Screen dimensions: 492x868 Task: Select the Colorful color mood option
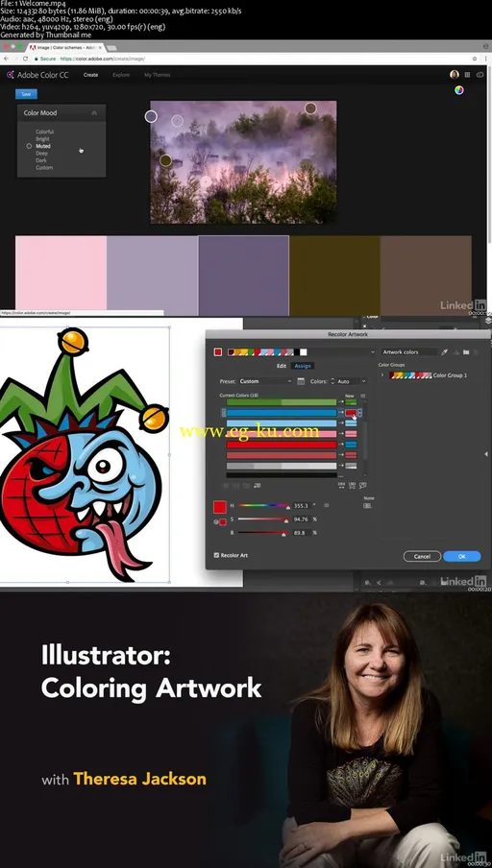point(45,132)
